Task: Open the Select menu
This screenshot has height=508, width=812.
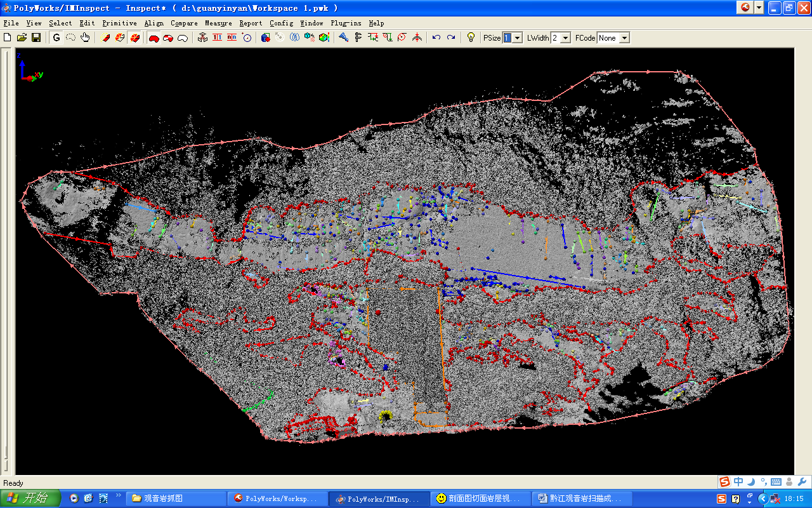Action: click(60, 23)
